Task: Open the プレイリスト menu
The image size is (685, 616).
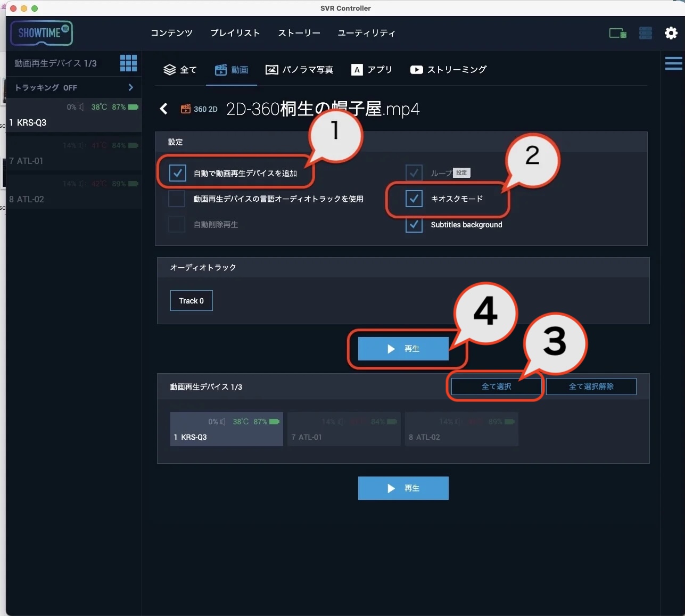Action: [235, 33]
